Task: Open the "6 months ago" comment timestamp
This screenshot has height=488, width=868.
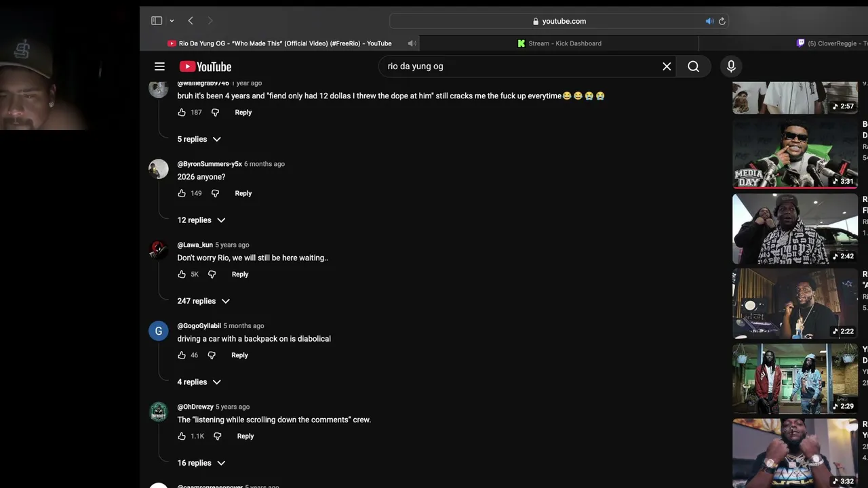Action: [x=264, y=164]
